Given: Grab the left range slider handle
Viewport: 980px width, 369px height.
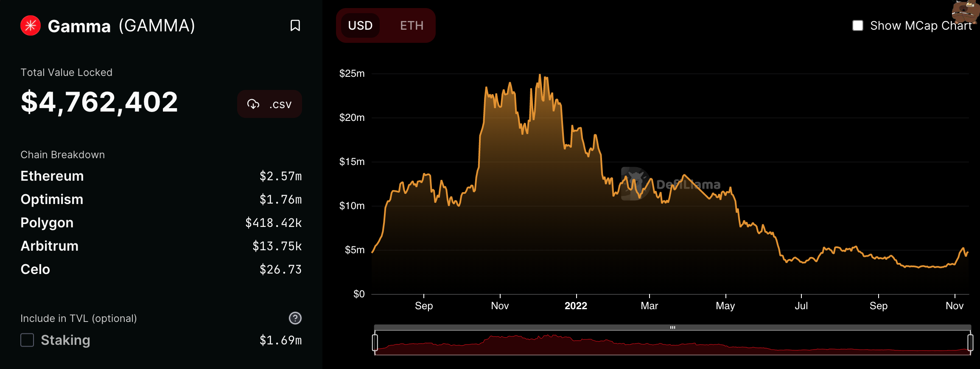Looking at the screenshot, I should coord(375,343).
